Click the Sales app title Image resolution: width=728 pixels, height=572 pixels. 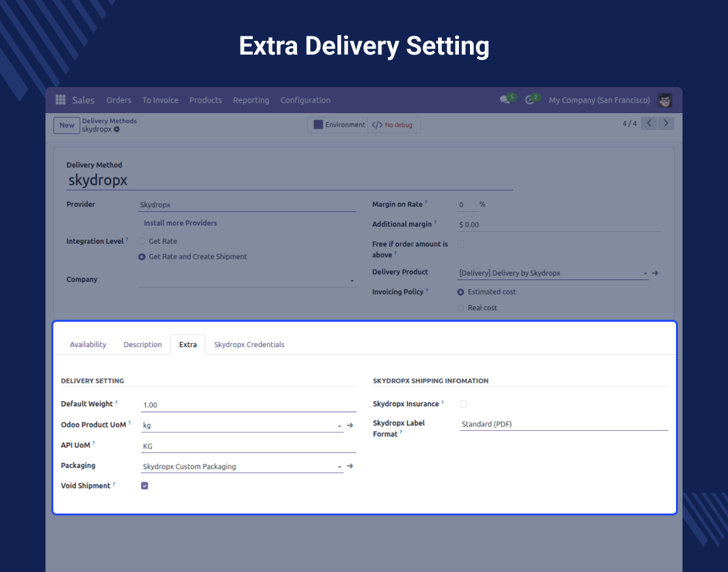84,100
